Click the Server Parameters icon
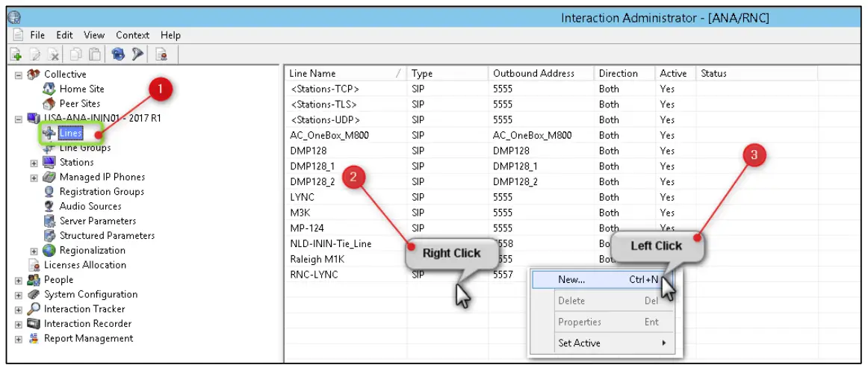Screen dimensions: 868x368 click(x=50, y=221)
